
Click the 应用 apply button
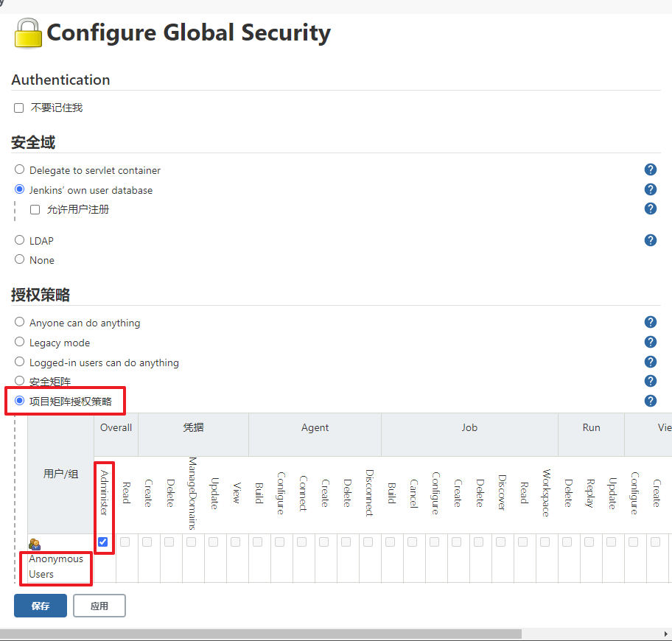click(99, 606)
